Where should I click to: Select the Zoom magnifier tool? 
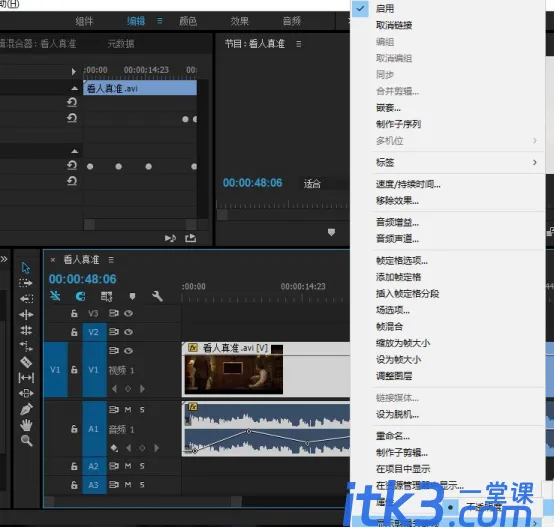click(26, 441)
